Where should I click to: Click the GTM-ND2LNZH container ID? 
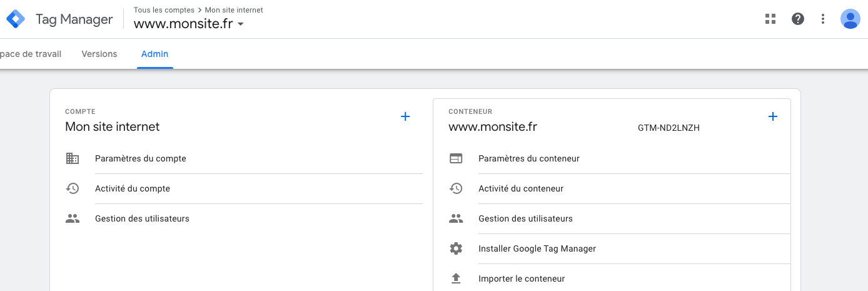[669, 128]
